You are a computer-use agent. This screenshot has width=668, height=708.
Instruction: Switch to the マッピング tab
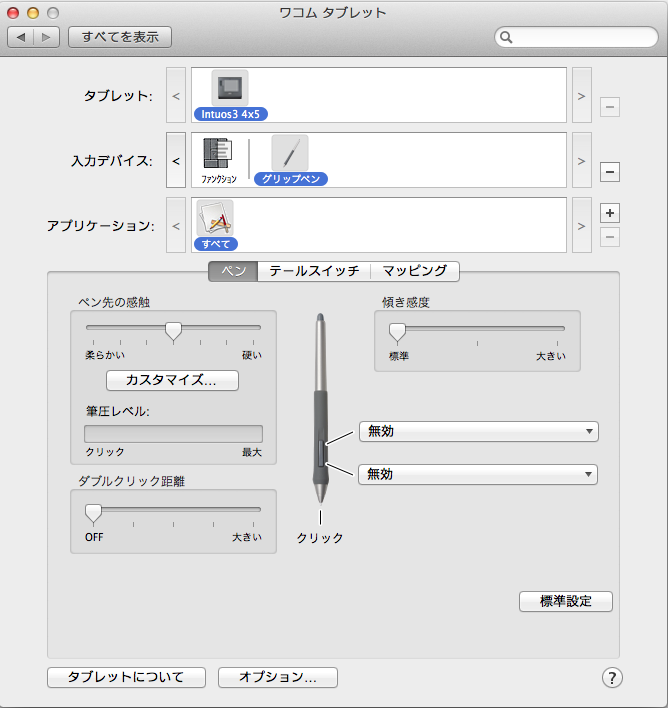coord(415,271)
